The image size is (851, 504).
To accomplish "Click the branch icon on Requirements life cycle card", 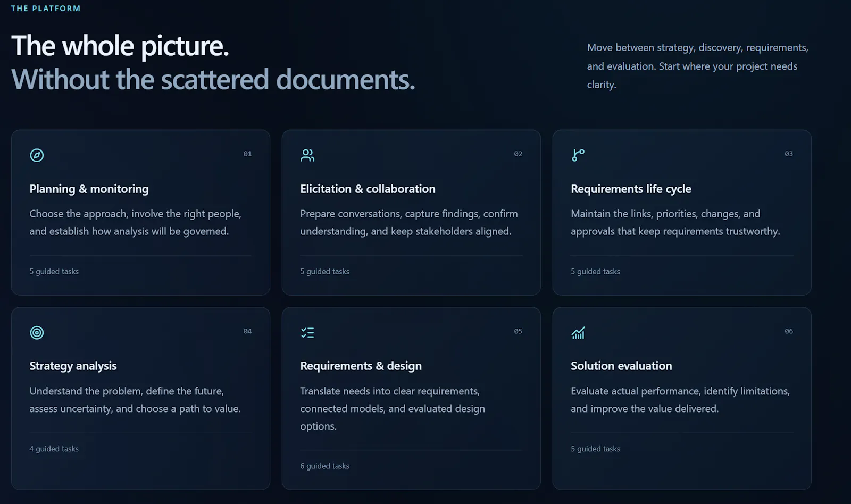I will [578, 155].
